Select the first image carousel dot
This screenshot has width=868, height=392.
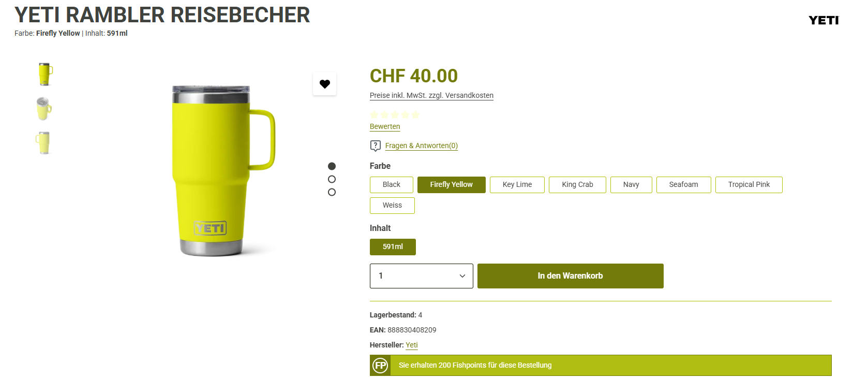(x=332, y=166)
